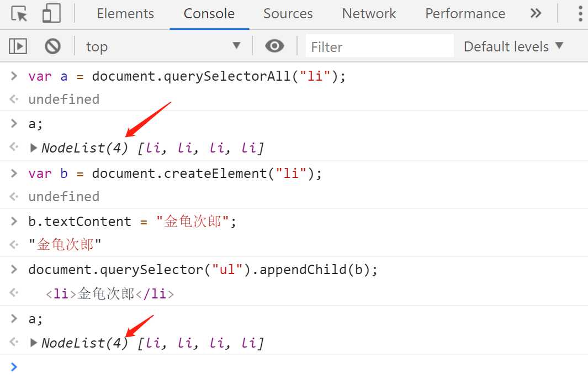Expand the first NodeList(4) result

coord(34,148)
